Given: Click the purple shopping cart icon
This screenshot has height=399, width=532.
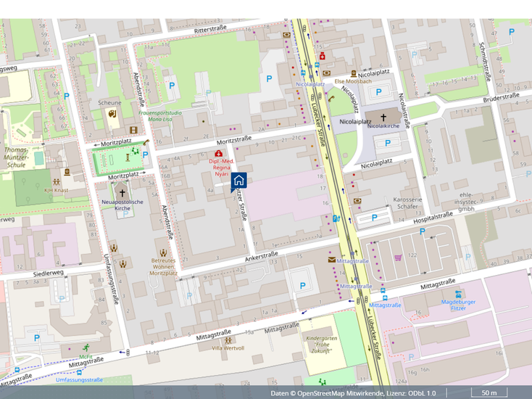Looking at the screenshot, I should (x=398, y=257).
